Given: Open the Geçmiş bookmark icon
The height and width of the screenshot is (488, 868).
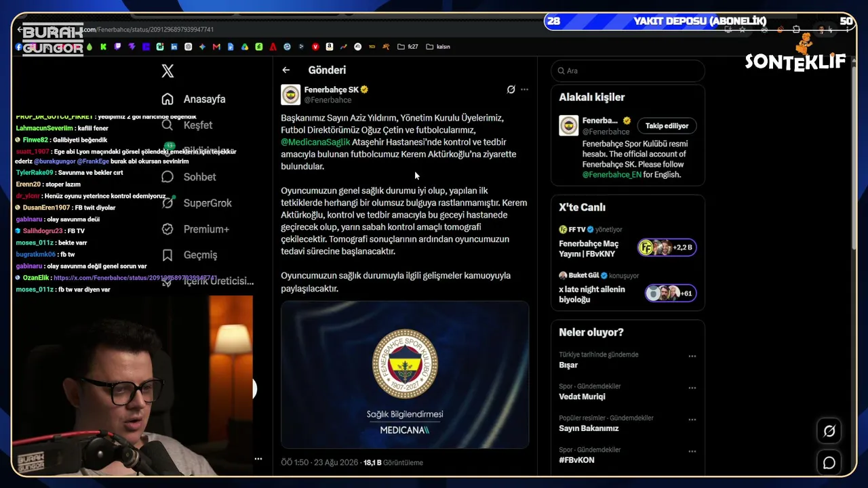Looking at the screenshot, I should pos(167,255).
